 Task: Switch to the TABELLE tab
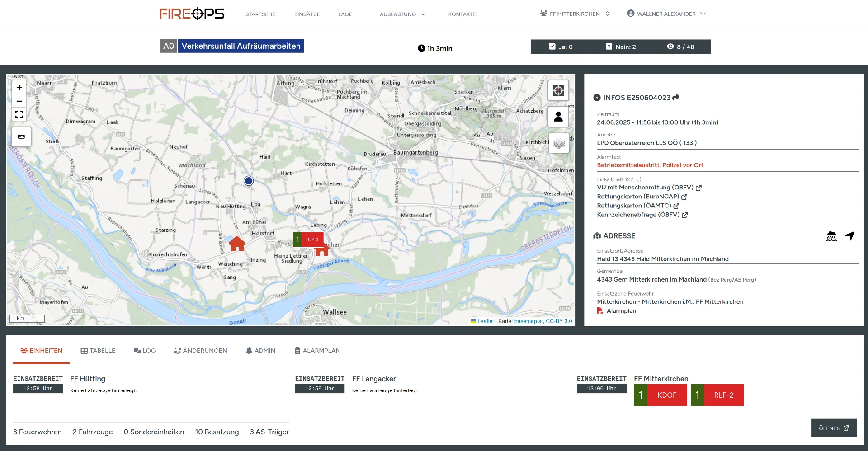coord(98,351)
